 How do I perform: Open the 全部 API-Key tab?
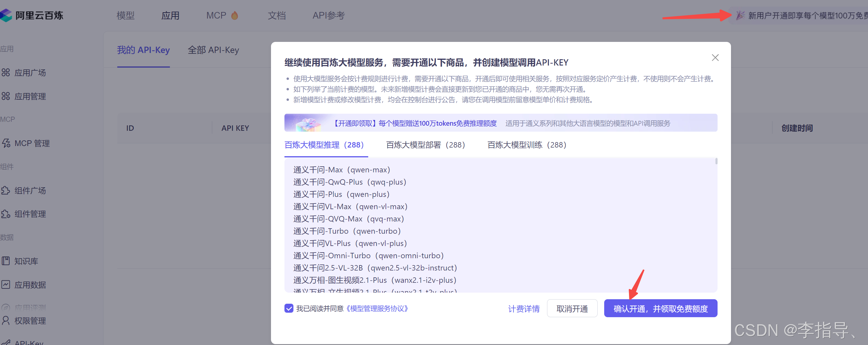coord(213,50)
